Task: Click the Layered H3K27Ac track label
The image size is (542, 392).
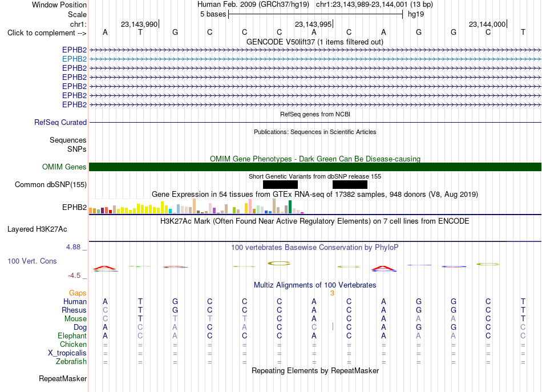Action: point(37,229)
